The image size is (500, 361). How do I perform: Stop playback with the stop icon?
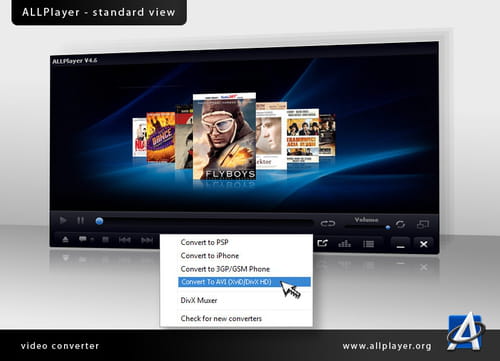pos(105,239)
